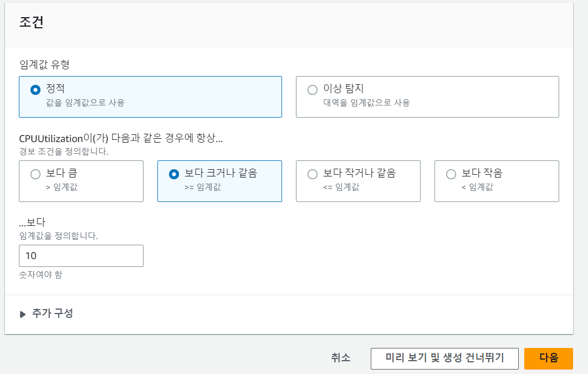588x374 pixels.
Task: Click 미리 보기 및 생성 건너뛰기 button
Action: (444, 358)
